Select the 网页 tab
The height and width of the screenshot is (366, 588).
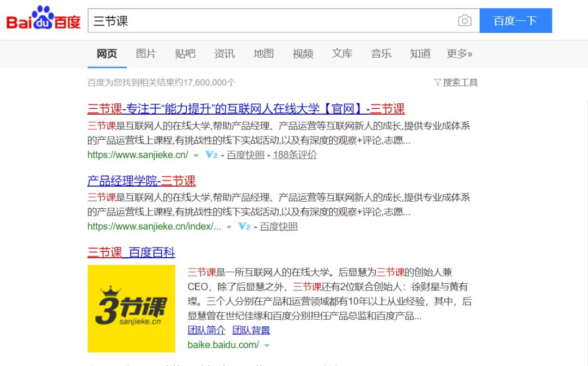click(x=107, y=54)
